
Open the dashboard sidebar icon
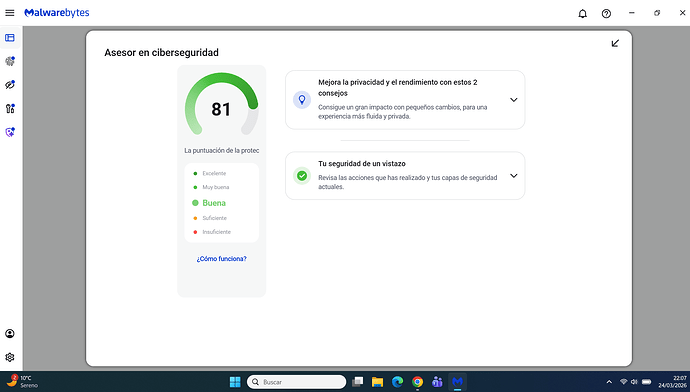pos(10,38)
